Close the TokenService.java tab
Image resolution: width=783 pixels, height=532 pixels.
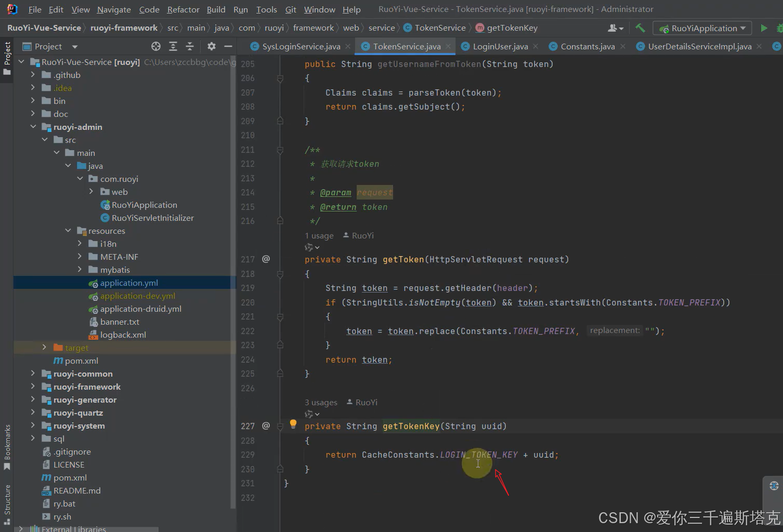tap(448, 47)
